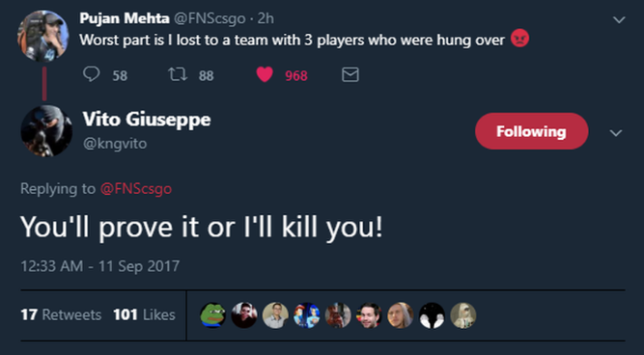
Task: Open the @FNScsgo link in reply line
Action: click(136, 189)
